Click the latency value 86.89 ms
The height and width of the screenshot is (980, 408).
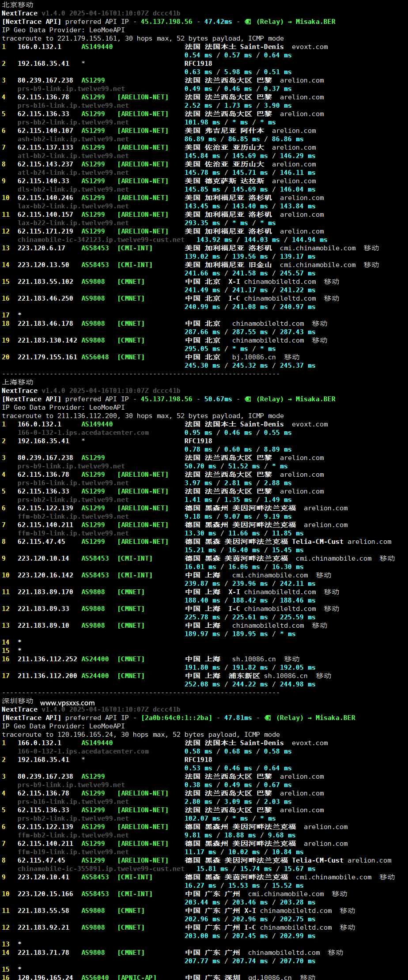click(200, 139)
